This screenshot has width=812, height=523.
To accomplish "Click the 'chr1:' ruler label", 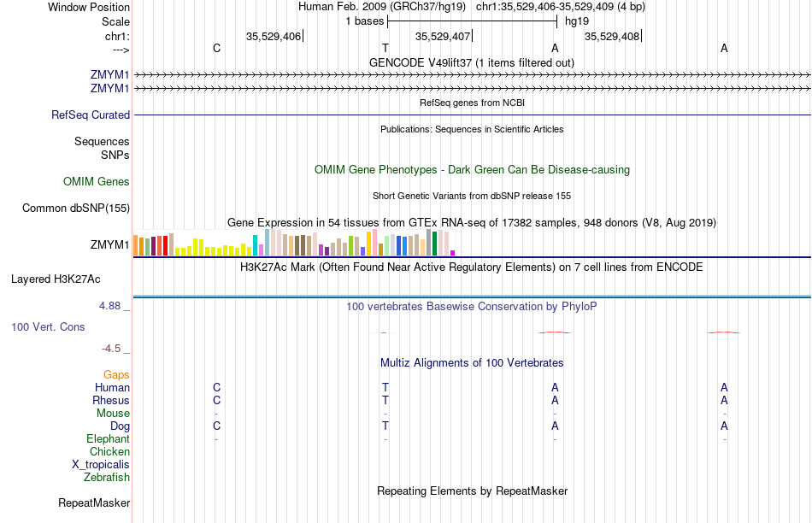I will [x=117, y=36].
